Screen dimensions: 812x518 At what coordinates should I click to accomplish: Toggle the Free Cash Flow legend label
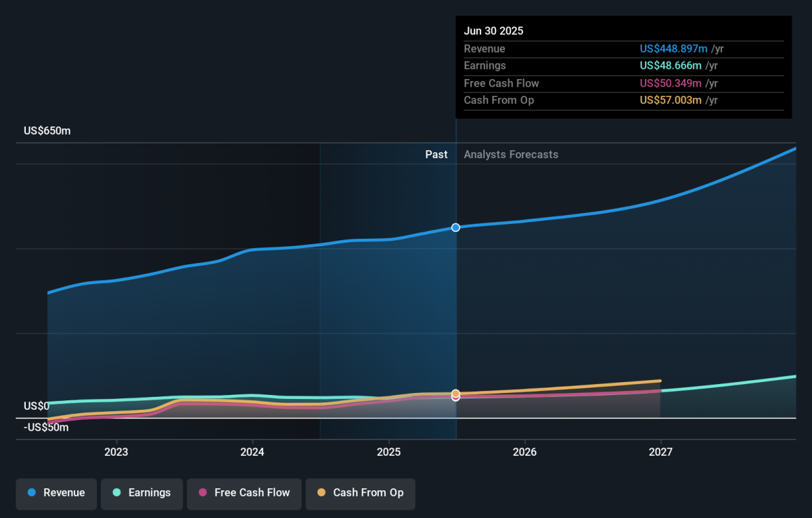click(252, 493)
